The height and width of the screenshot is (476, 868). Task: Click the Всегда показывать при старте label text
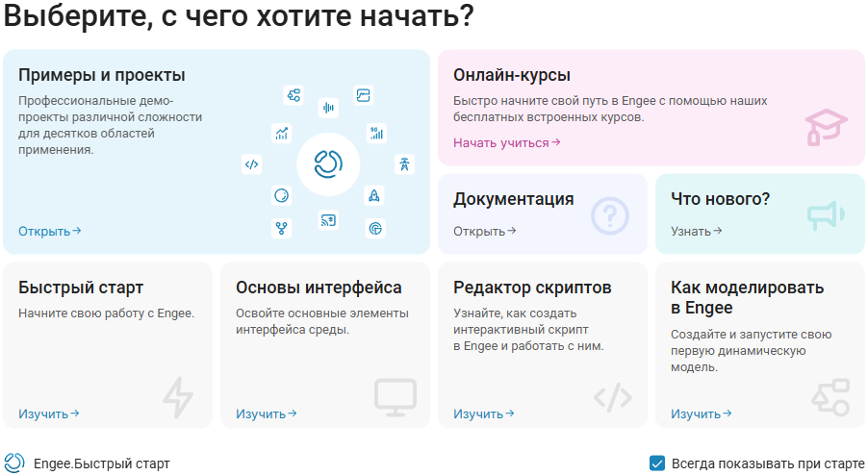[x=768, y=463]
